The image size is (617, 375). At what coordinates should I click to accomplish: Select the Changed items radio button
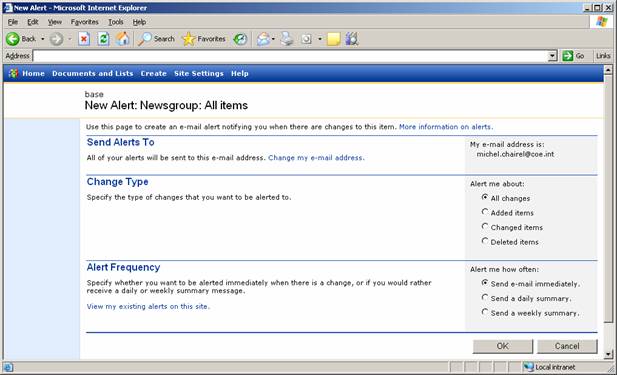point(485,227)
